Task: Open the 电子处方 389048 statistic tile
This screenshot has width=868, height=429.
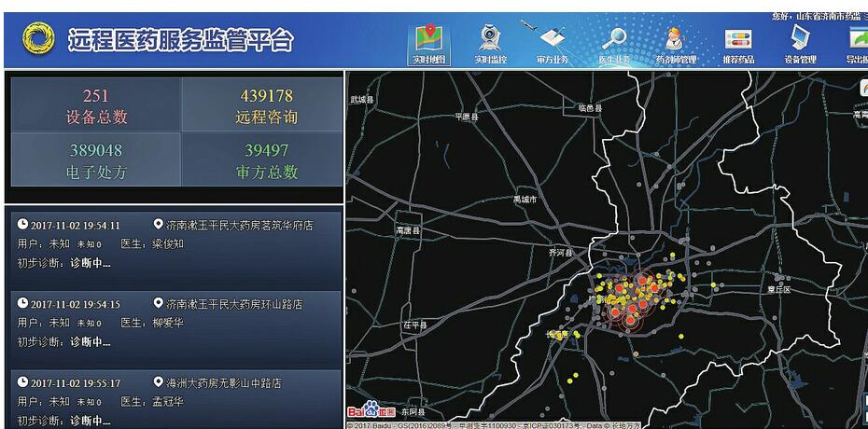Action: coord(96,159)
